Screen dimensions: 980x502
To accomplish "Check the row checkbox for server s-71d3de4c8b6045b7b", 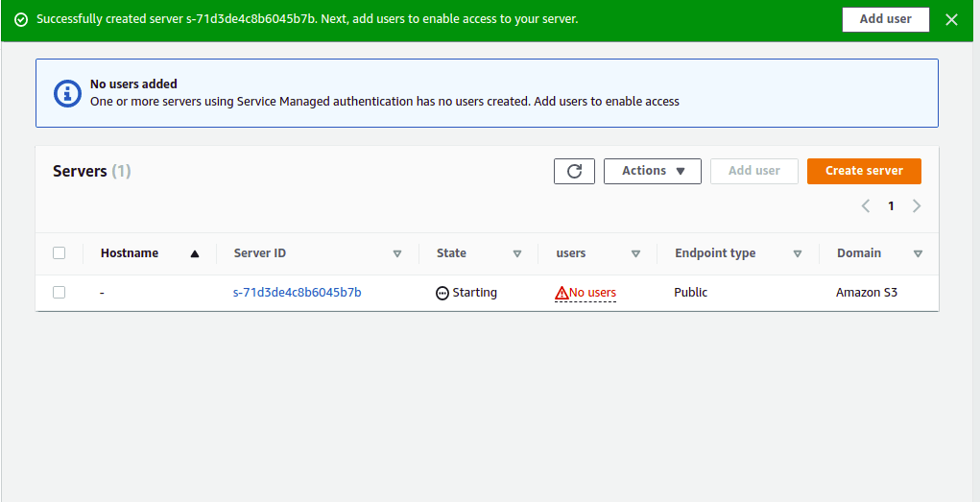I will click(x=59, y=292).
